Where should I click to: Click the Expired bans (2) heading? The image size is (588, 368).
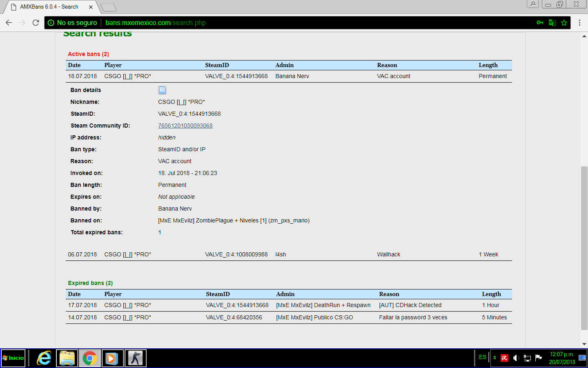(90, 283)
